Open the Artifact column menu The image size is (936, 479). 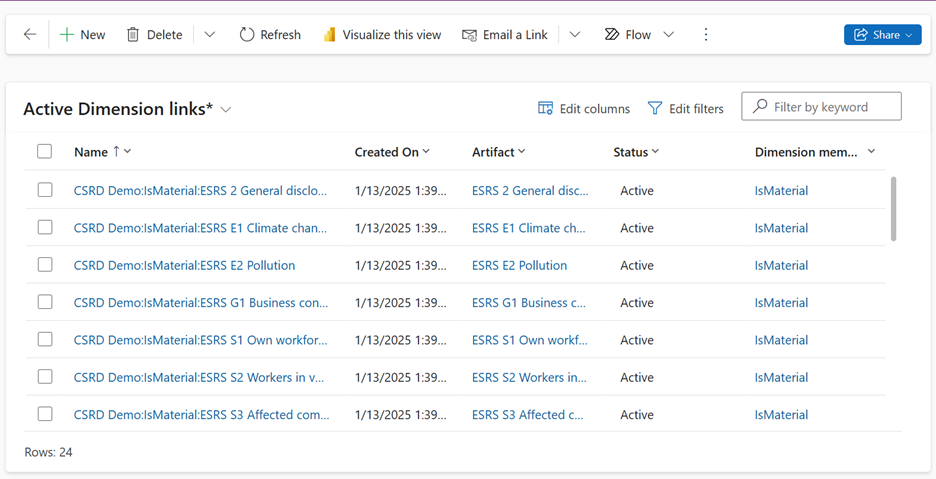[x=522, y=152]
